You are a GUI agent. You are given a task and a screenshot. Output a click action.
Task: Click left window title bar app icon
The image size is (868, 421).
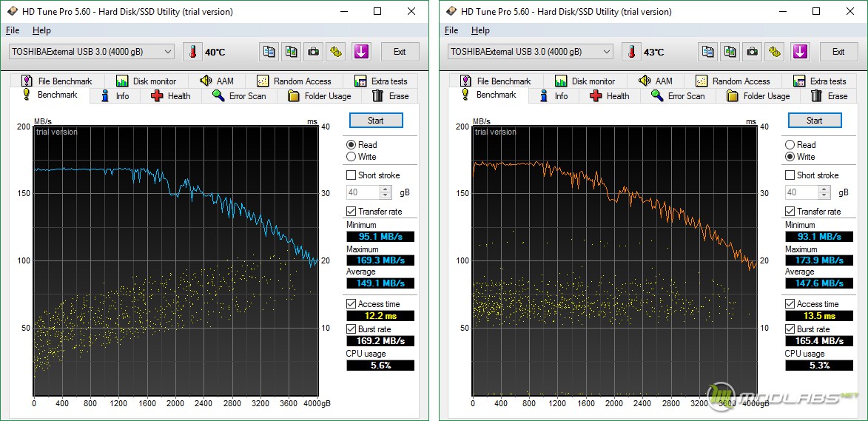pos(12,12)
